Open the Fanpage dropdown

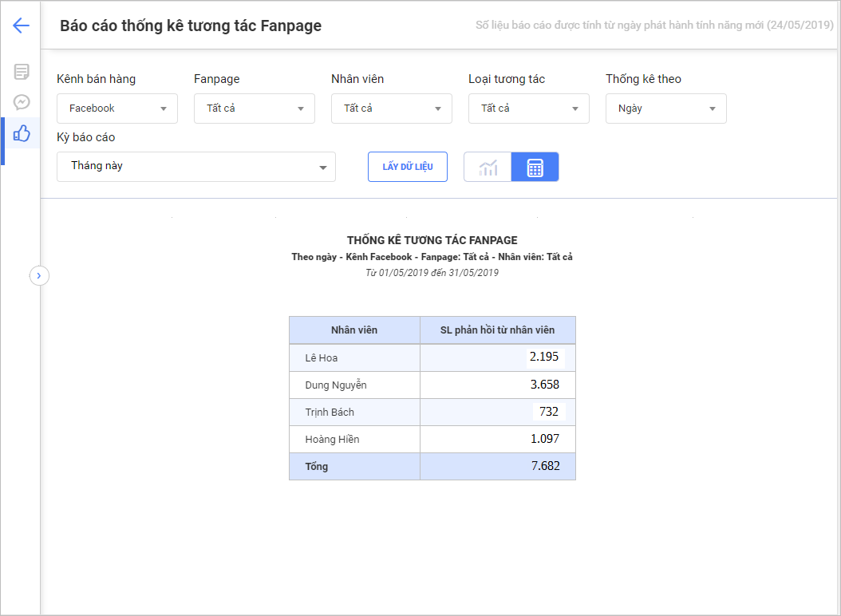(255, 109)
